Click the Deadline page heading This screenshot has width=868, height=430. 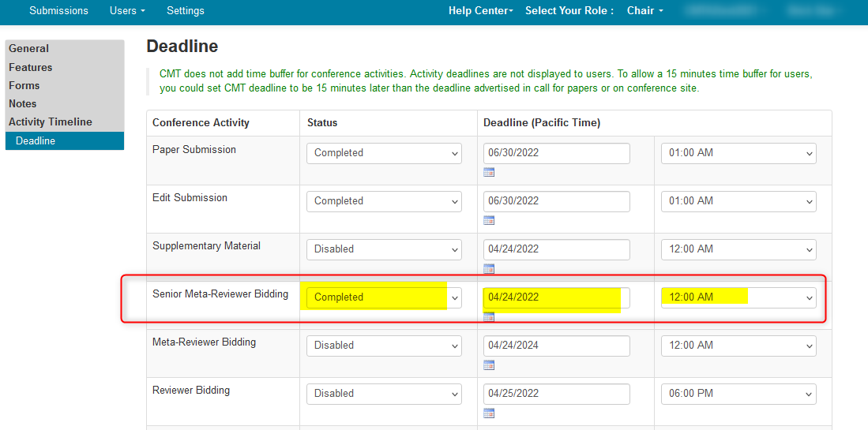click(182, 47)
